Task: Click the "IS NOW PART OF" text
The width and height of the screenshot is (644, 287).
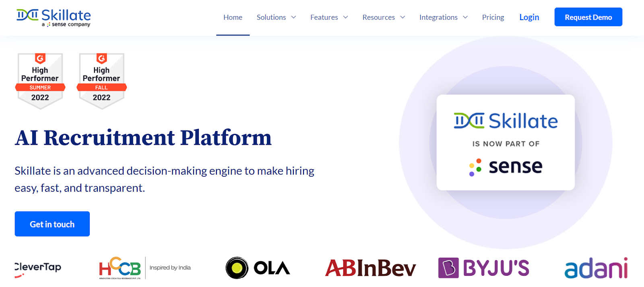Action: pos(506,144)
